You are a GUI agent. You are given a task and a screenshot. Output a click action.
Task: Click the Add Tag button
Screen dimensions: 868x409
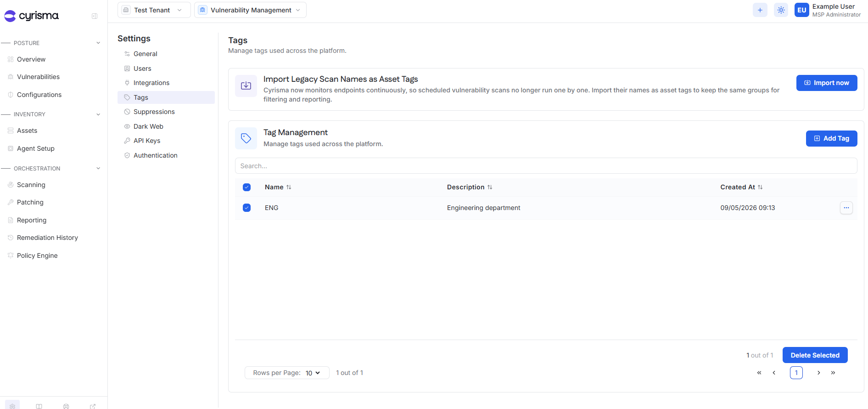pos(831,138)
